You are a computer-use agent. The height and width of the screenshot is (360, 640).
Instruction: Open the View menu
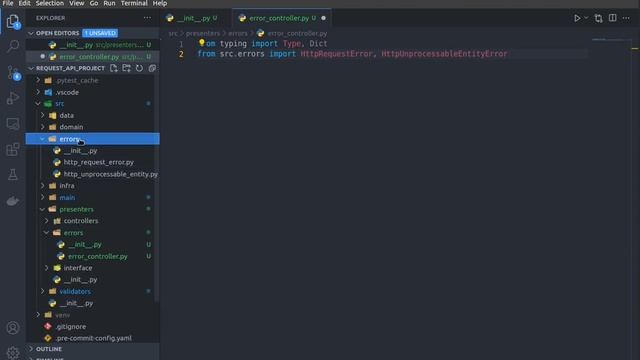77,3
